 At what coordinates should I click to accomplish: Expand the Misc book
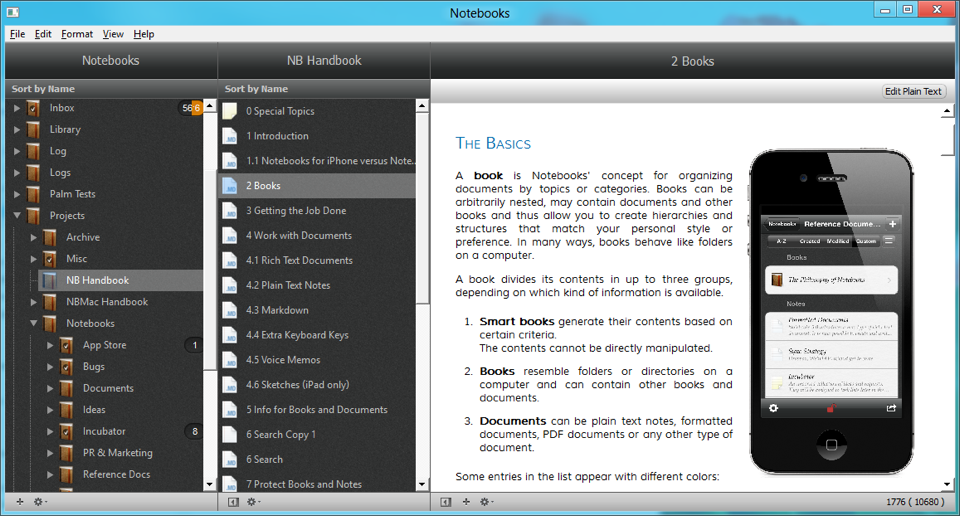point(33,259)
